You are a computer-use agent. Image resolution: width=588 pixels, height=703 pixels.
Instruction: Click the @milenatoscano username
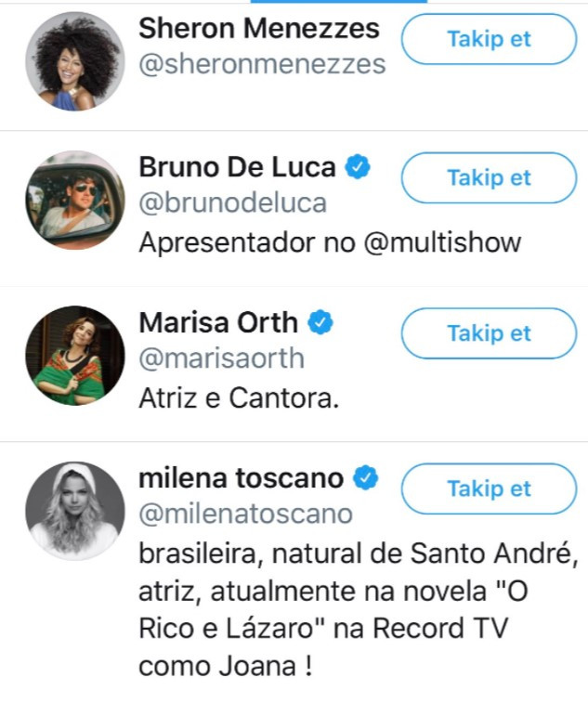tap(245, 514)
